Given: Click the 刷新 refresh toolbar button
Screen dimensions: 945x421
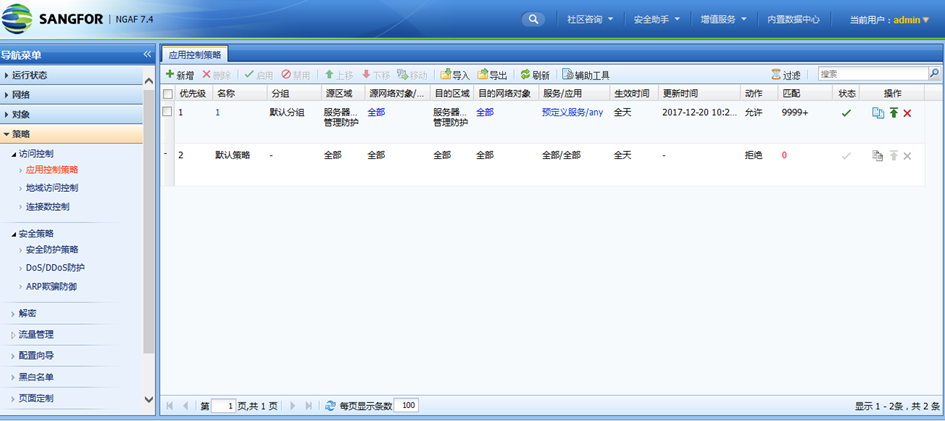Looking at the screenshot, I should click(x=535, y=75).
